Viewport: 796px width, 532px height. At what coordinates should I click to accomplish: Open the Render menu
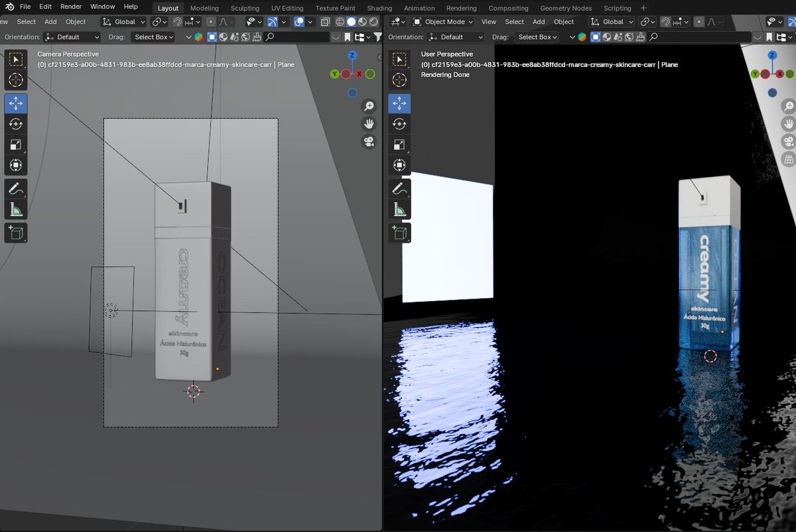pos(71,7)
